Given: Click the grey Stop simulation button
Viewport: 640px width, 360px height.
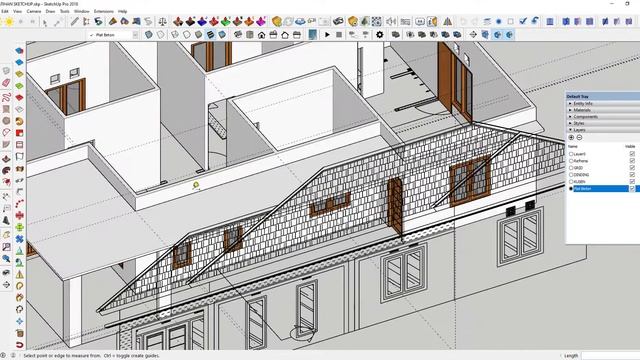Looking at the screenshot, I should [339, 35].
